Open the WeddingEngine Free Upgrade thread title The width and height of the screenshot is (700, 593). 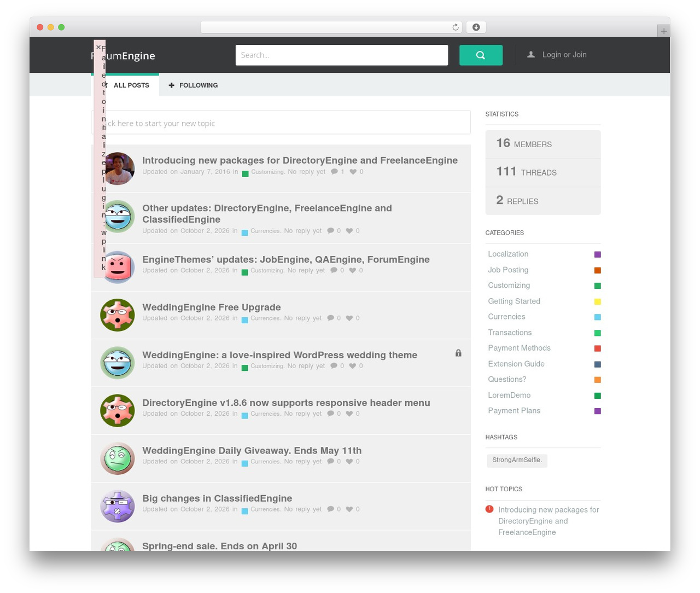(212, 307)
